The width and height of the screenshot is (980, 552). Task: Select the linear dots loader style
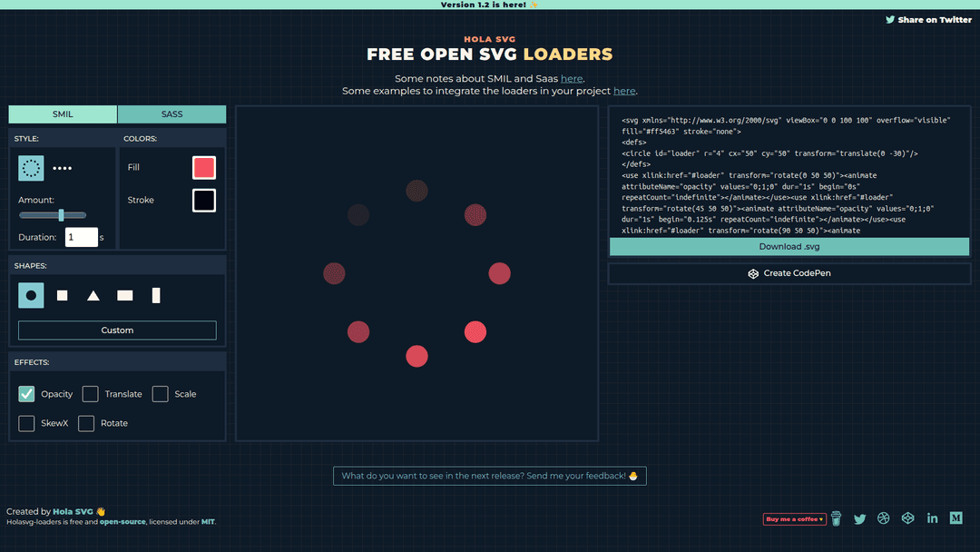tap(62, 168)
